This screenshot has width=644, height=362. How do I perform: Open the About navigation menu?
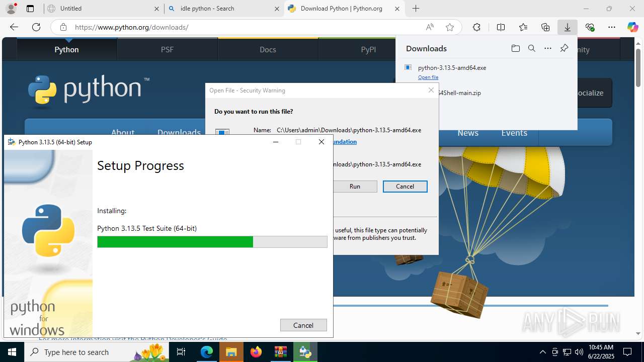(123, 132)
